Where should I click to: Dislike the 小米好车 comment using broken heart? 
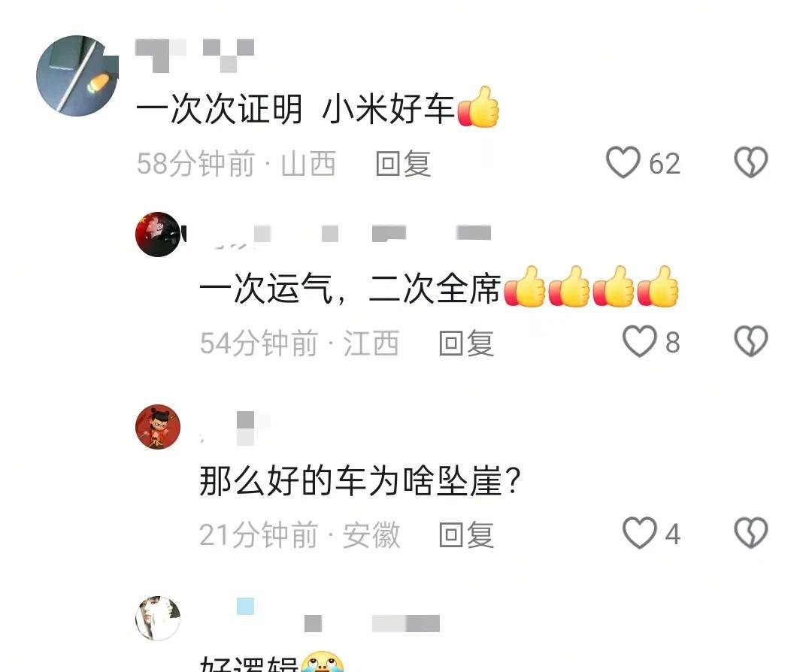[751, 162]
